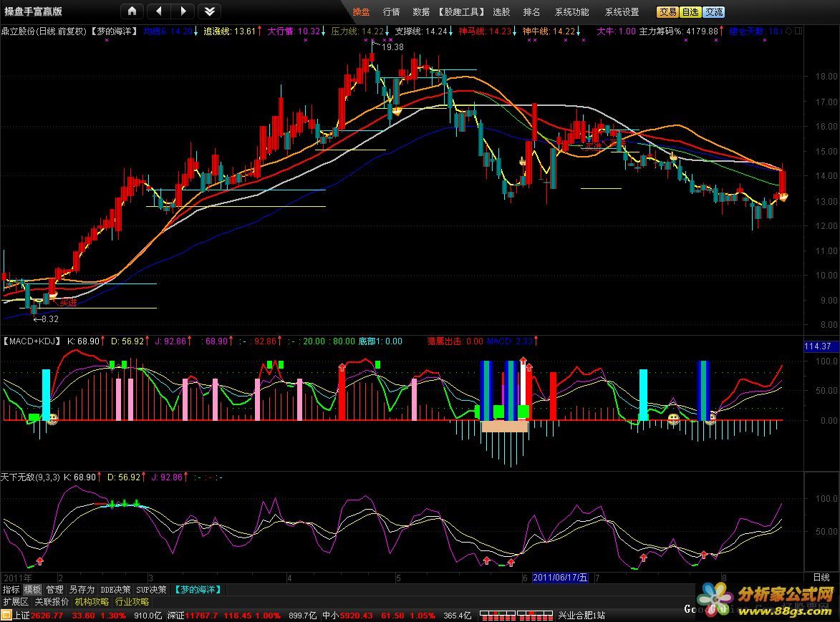
Task: Click the 日线 period selector
Action: click(x=821, y=577)
